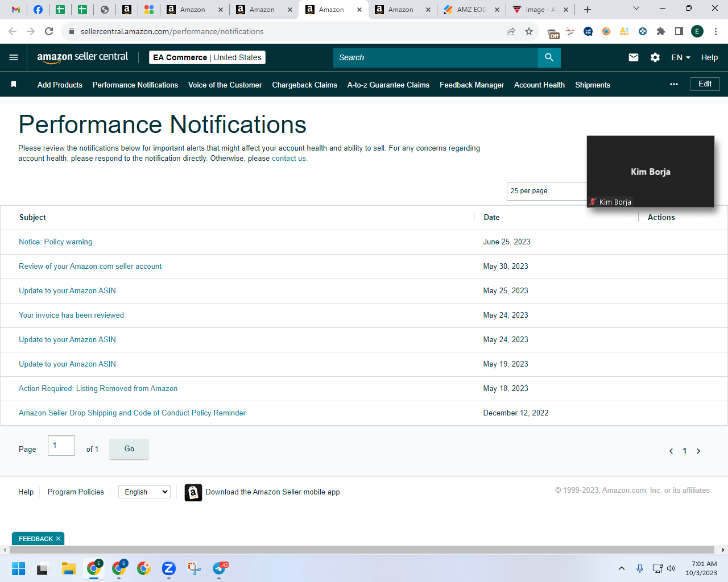The width and height of the screenshot is (728, 582).
Task: Click the Seller Central search box
Action: [x=435, y=57]
